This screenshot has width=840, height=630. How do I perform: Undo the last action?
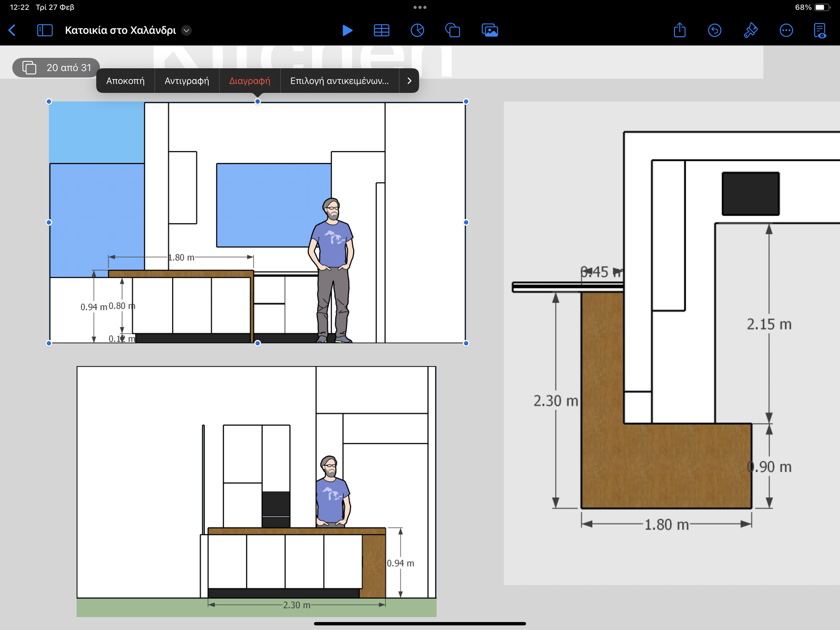(x=714, y=30)
